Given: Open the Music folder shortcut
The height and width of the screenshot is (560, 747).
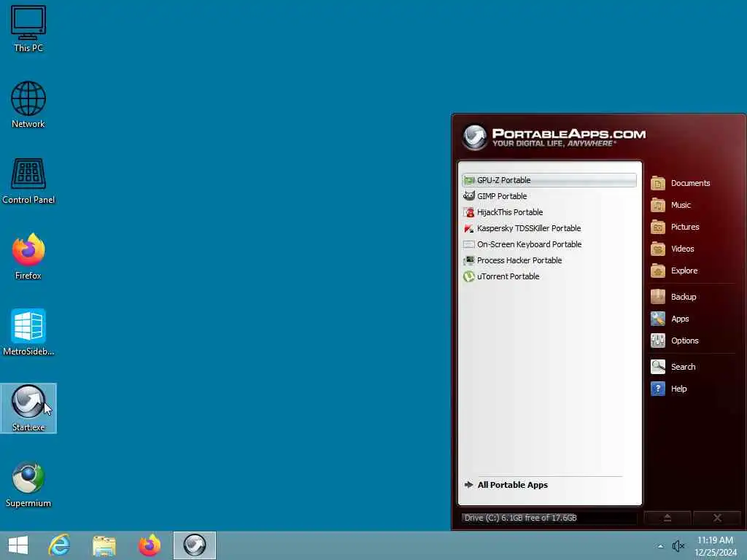Looking at the screenshot, I should pyautogui.click(x=671, y=205).
